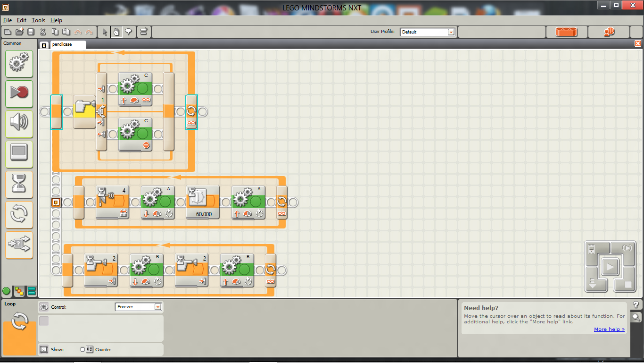Click the Redo arrow icon
The width and height of the screenshot is (644, 363).
point(89,32)
